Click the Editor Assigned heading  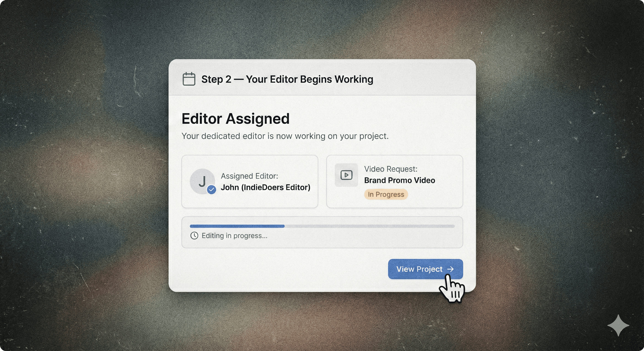(x=236, y=118)
